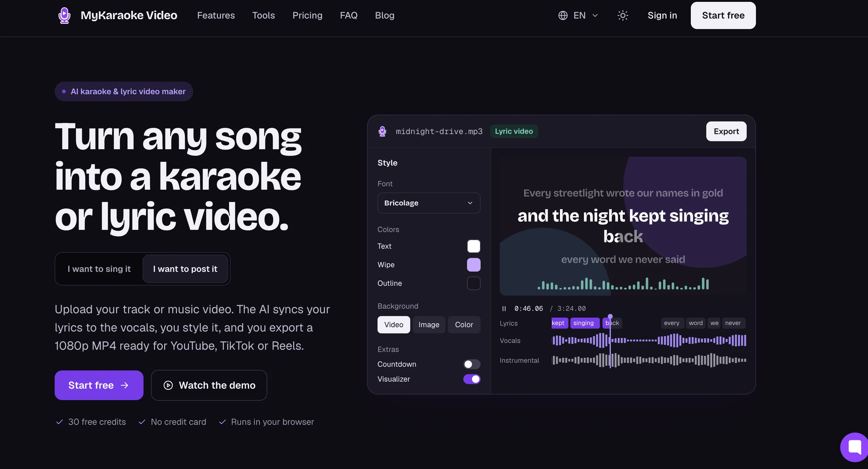The image size is (868, 469).
Task: Click the Export button
Action: point(726,132)
